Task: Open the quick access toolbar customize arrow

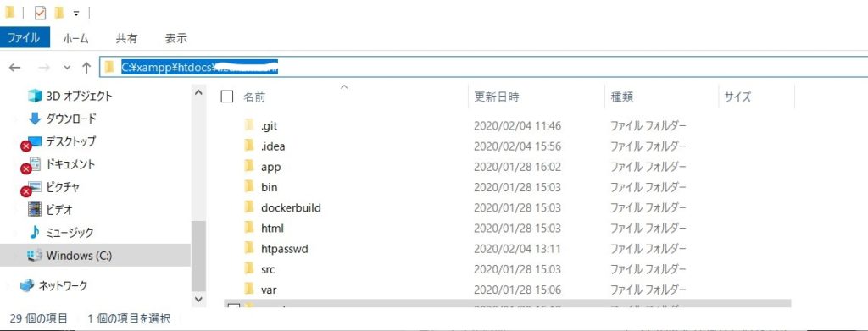Action: click(x=76, y=14)
